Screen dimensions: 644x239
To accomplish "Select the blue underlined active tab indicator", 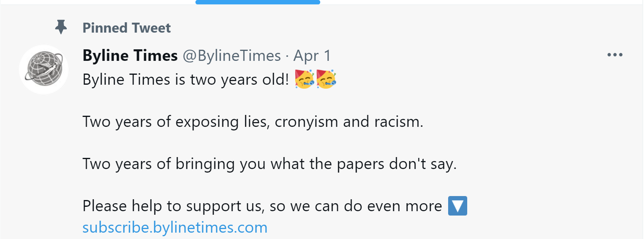I will (257, 2).
